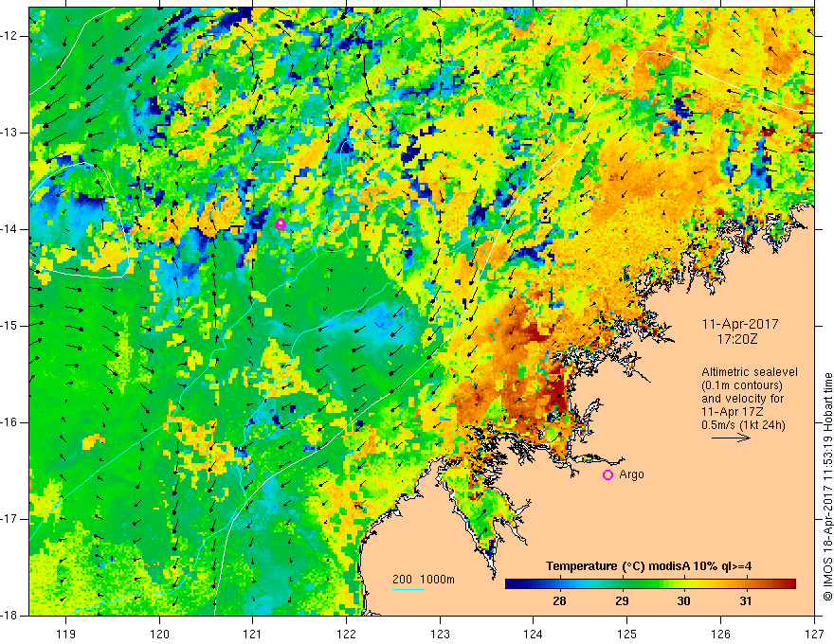Click the 0.5m/s velocity scale arrow

click(731, 438)
